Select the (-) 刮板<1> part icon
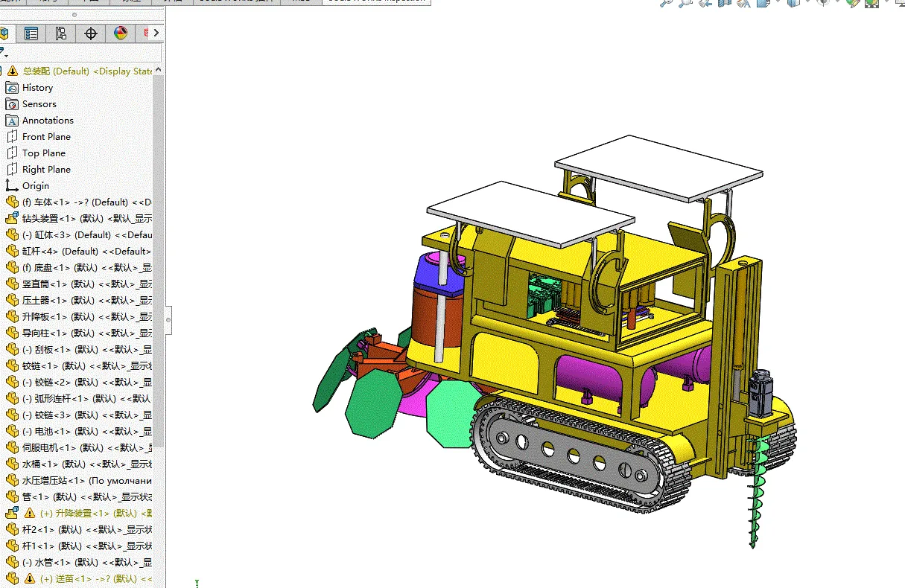905x588 pixels. [x=11, y=350]
